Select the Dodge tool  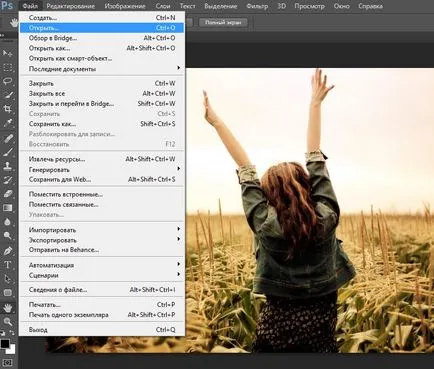tap(7, 236)
